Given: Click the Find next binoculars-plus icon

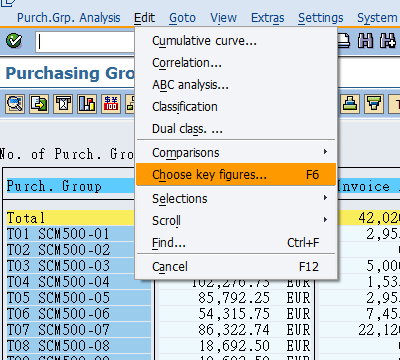Looking at the screenshot, I should (388, 41).
